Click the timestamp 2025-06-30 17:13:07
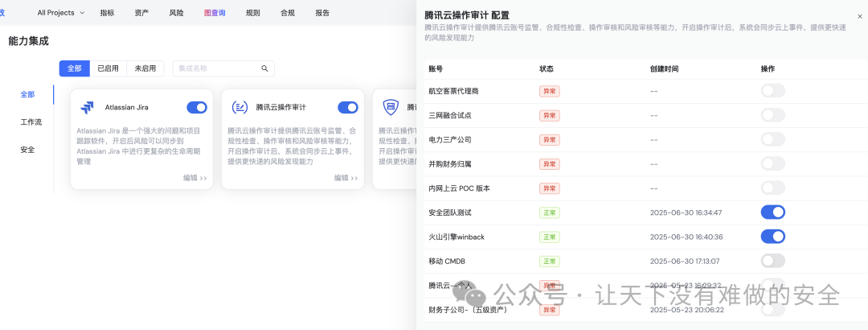The height and width of the screenshot is (330, 868). [x=686, y=262]
